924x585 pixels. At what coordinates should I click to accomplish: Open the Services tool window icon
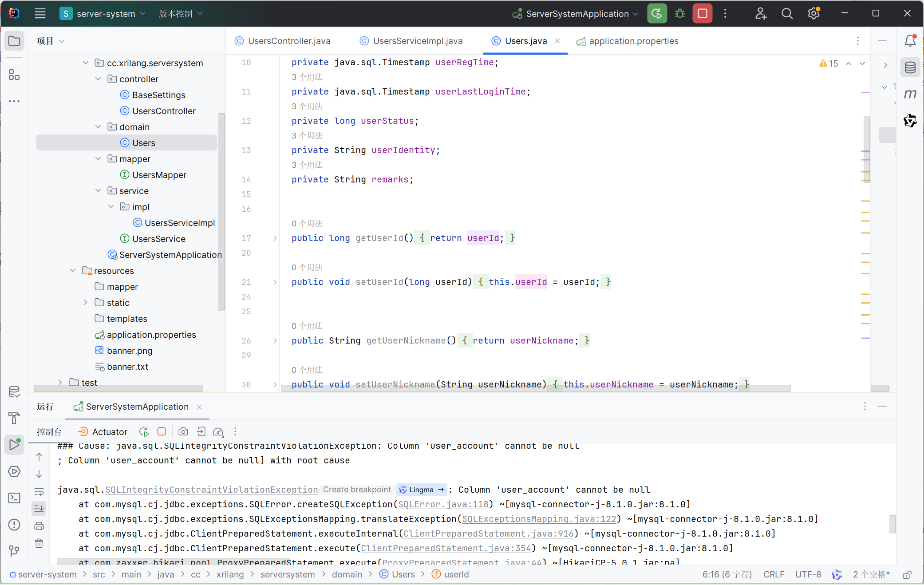(14, 471)
